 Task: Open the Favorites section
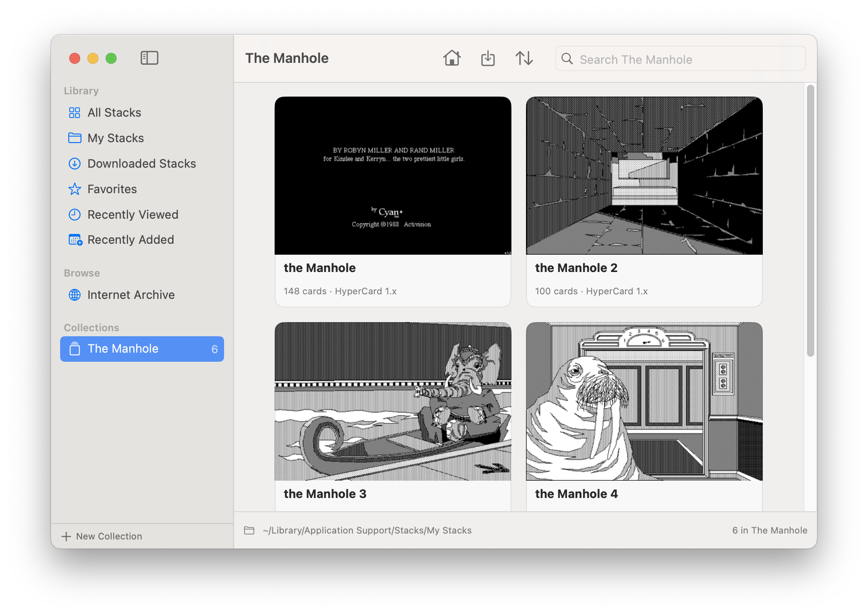[142, 189]
